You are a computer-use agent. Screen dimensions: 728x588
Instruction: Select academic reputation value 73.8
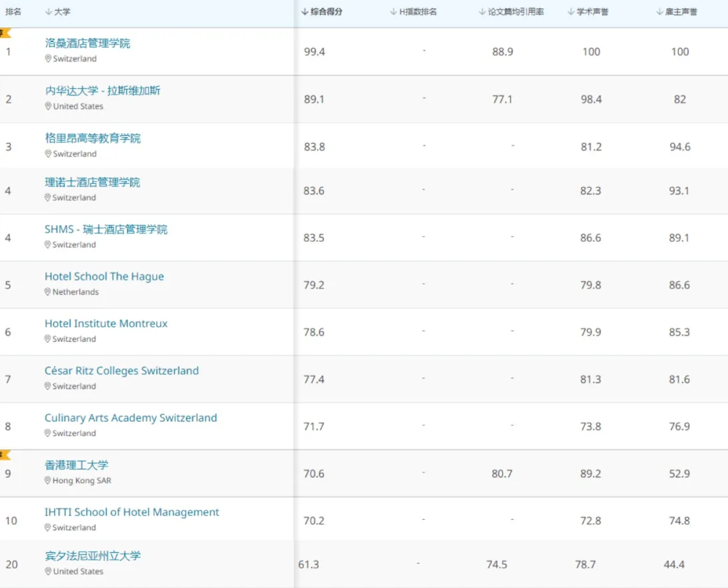pyautogui.click(x=591, y=426)
